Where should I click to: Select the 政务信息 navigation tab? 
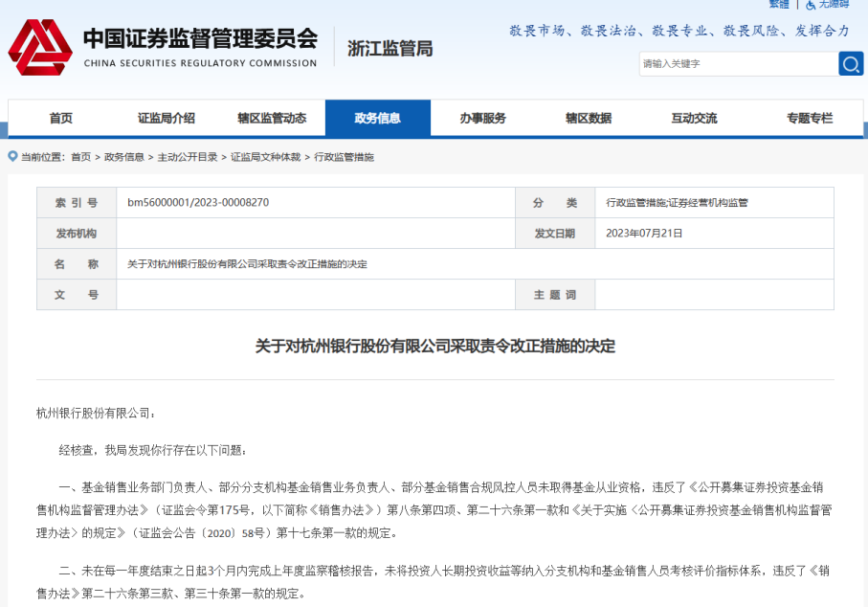(377, 119)
